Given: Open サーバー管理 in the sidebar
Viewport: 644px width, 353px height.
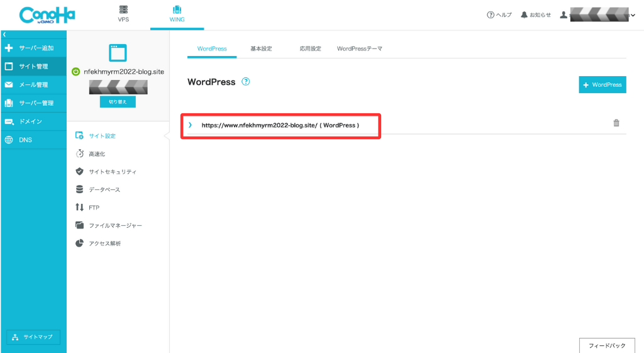Looking at the screenshot, I should [33, 103].
